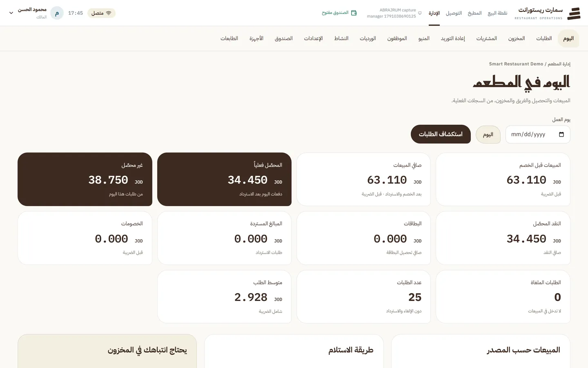588x368 pixels.
Task: Click the الصندوق مفتوح status link
Action: (339, 13)
